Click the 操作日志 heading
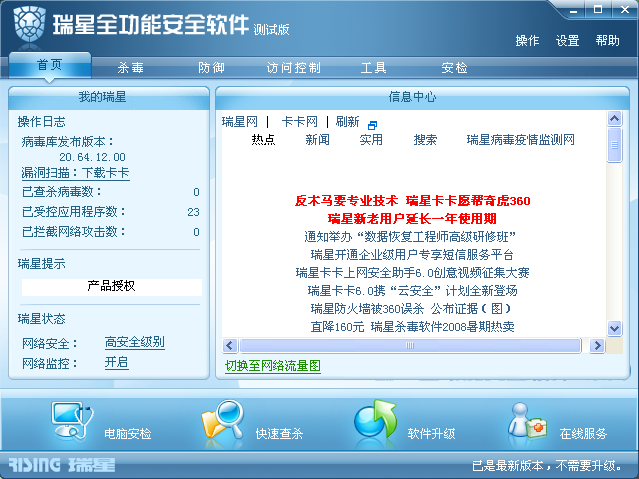 click(x=42, y=121)
